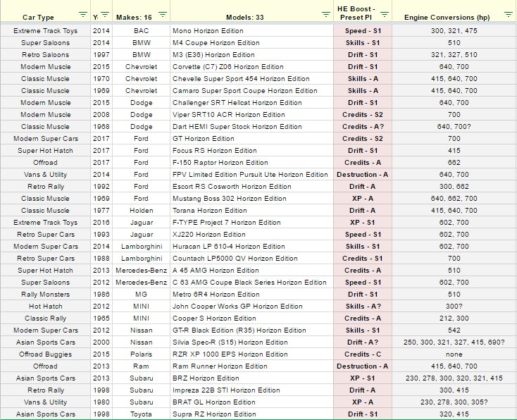Click the Hot Hatch cell for MINI 2012
This screenshot has width=517, height=420.
46,307
